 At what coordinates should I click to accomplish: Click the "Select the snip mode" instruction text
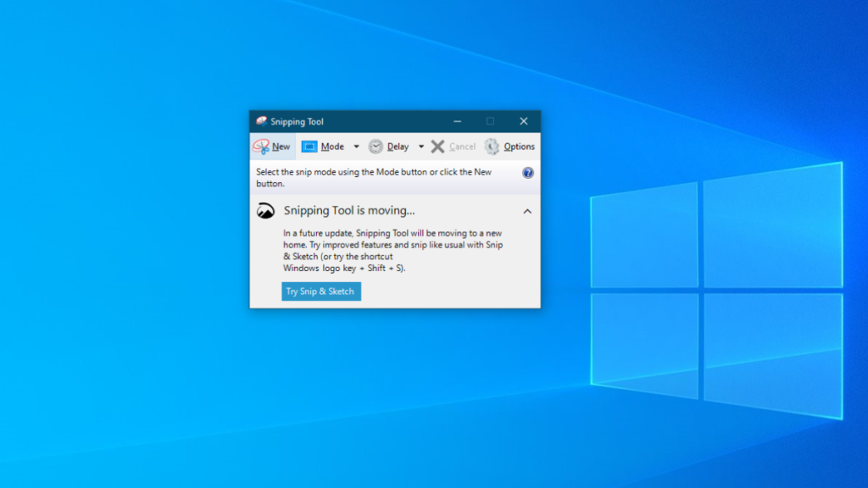374,178
